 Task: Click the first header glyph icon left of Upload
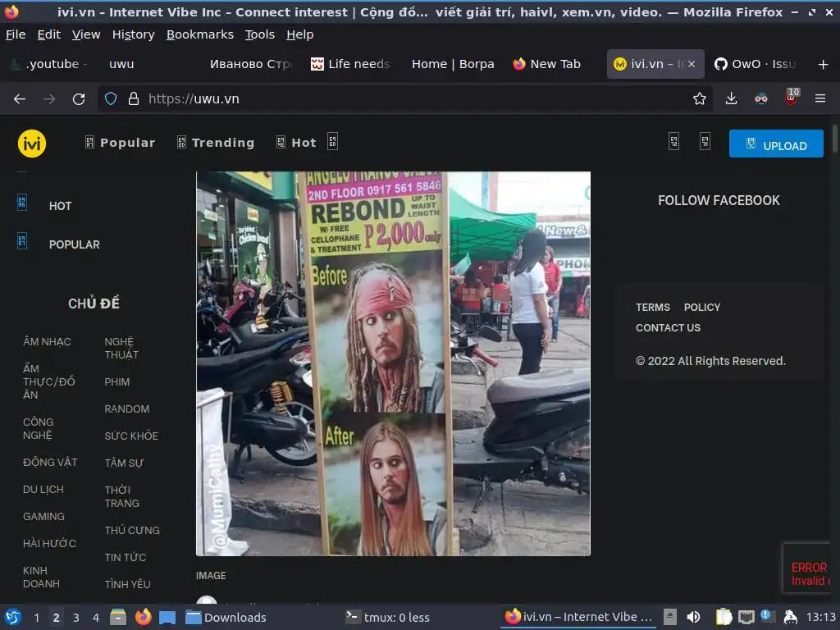pos(674,141)
